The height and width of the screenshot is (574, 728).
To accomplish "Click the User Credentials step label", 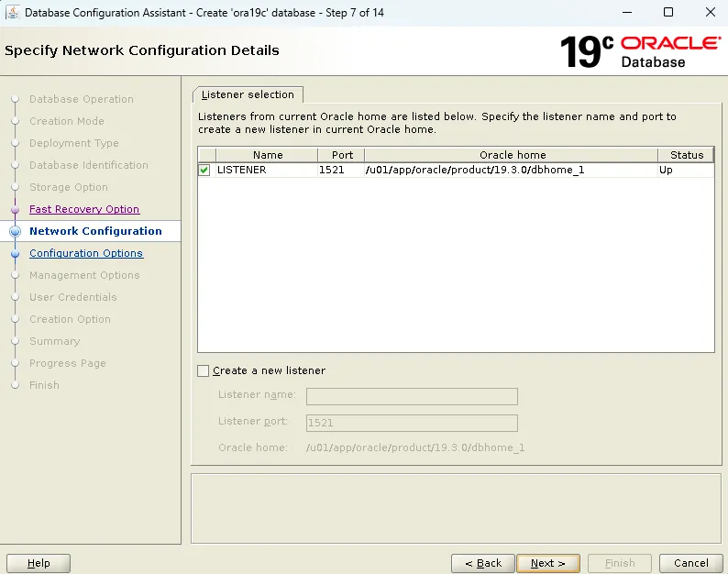I will point(73,297).
